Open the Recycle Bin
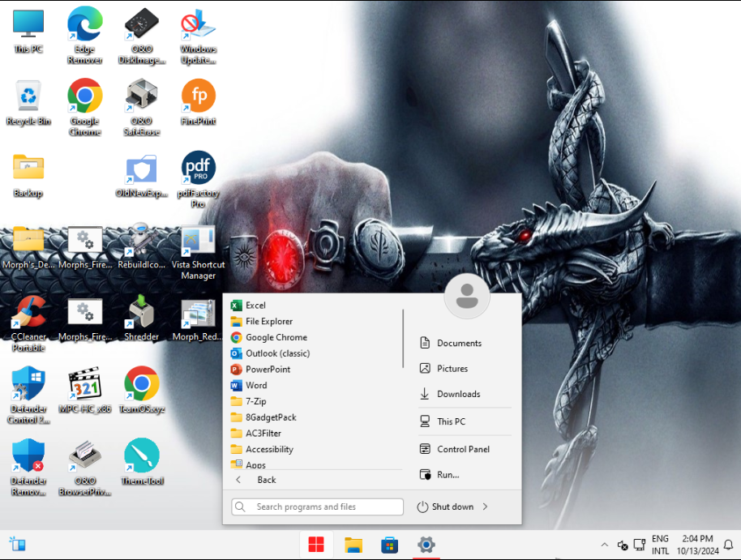The image size is (741, 560). click(28, 103)
